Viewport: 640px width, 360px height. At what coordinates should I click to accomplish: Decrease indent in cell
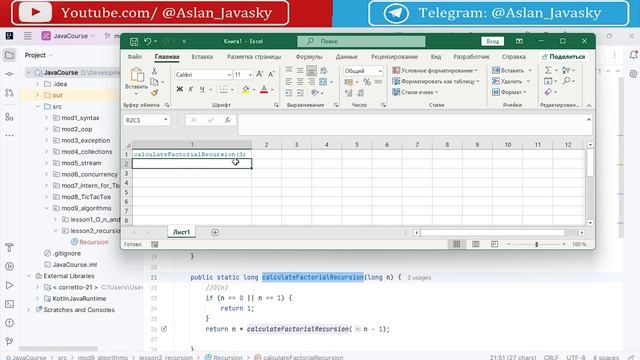[289, 93]
